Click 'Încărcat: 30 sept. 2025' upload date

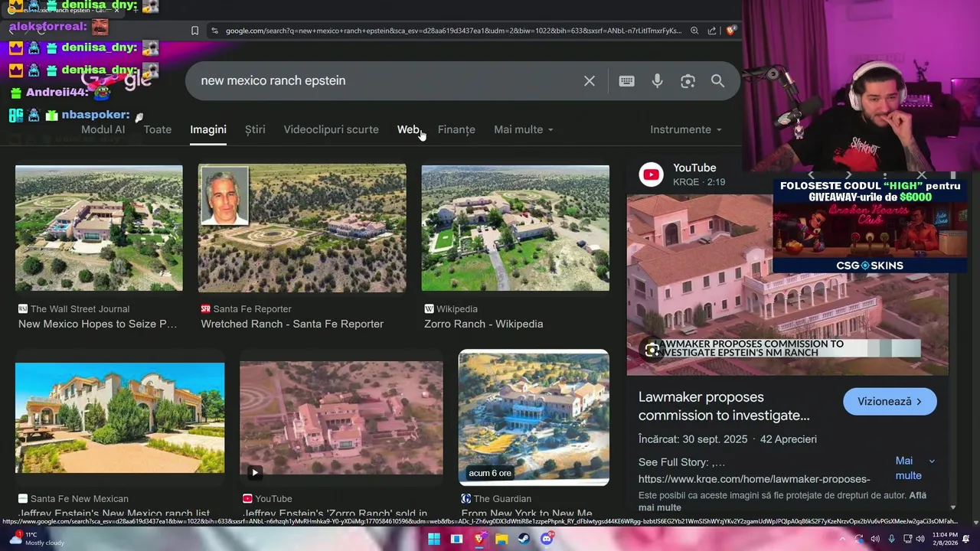pyautogui.click(x=693, y=439)
